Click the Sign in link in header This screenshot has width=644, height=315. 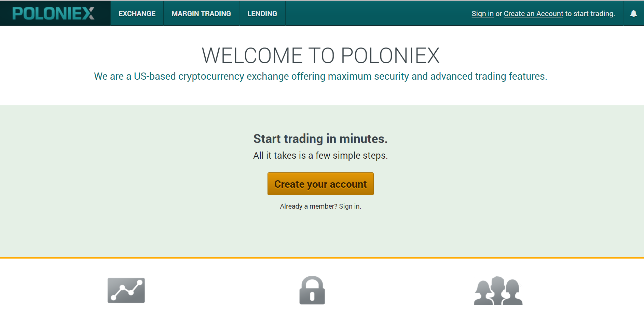482,14
